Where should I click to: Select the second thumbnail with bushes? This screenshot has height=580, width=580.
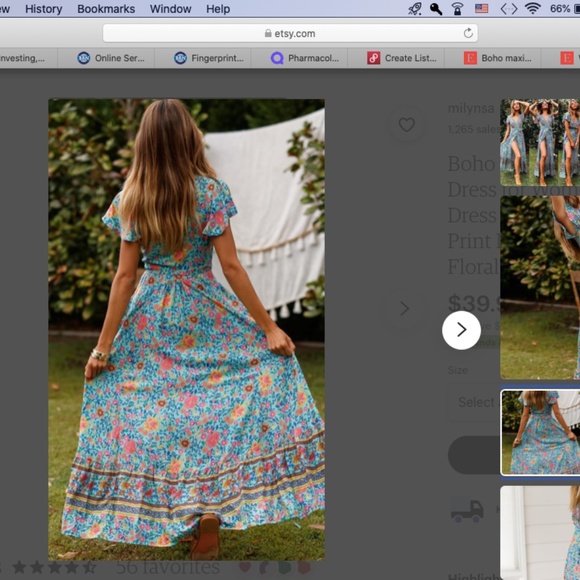540,287
